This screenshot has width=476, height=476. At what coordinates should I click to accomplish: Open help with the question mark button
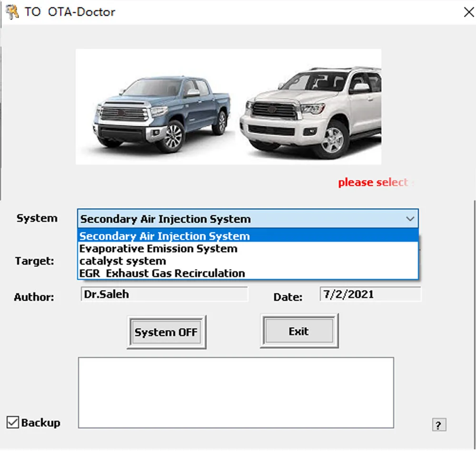439,425
